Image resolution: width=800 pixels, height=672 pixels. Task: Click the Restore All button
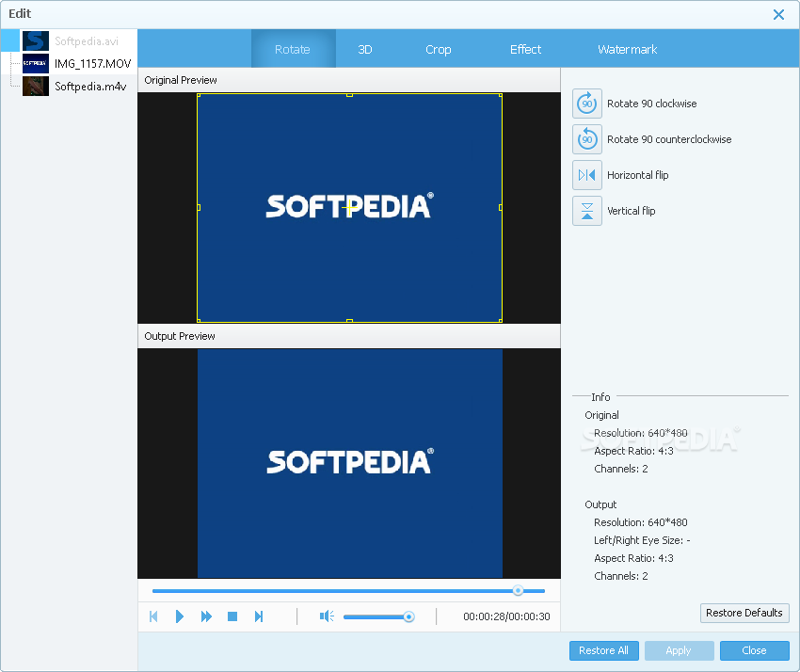[x=603, y=650]
